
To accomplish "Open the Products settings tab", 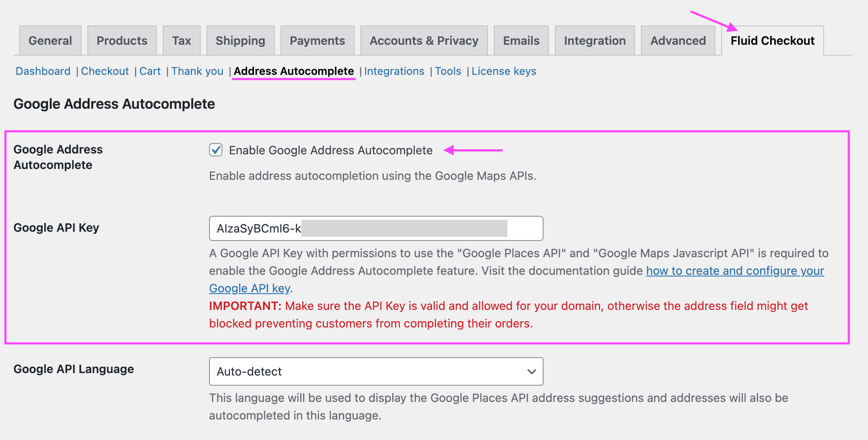I will (x=122, y=40).
